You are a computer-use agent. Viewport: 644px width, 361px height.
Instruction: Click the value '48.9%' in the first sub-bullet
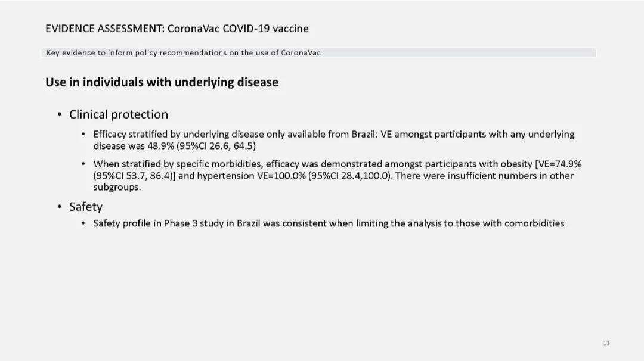[x=160, y=146]
